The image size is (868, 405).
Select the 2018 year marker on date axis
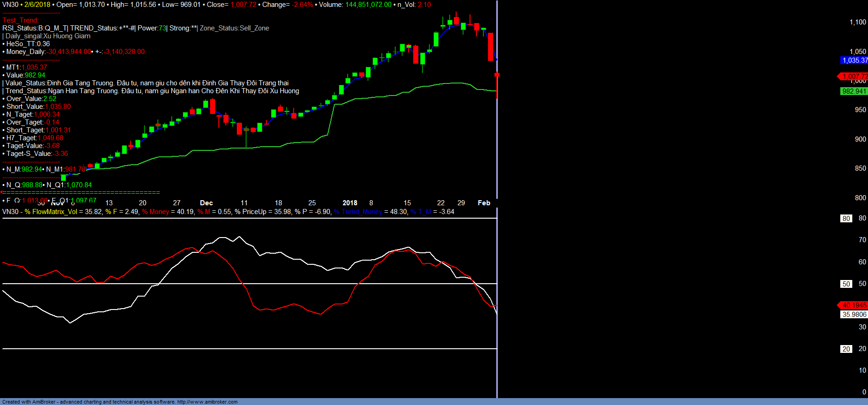350,203
